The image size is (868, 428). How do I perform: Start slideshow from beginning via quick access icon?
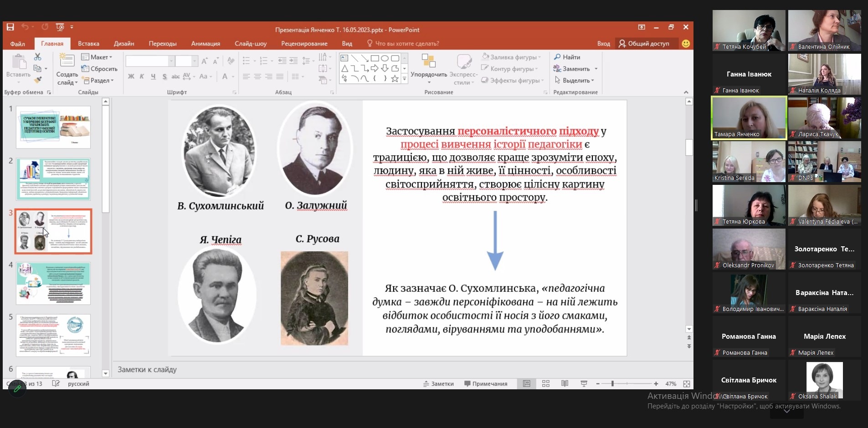point(60,27)
